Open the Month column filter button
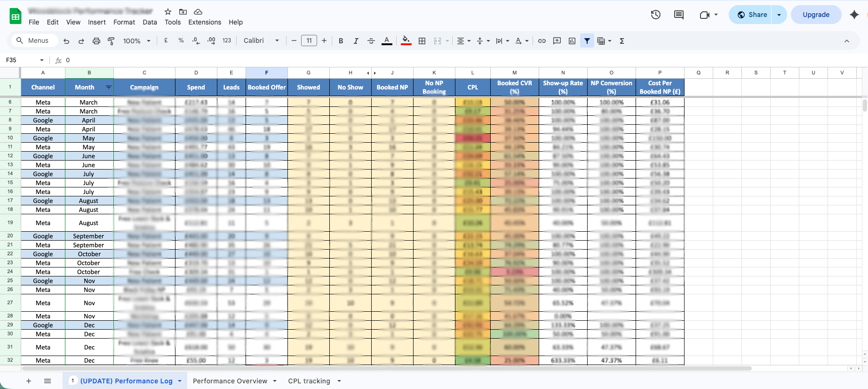 click(x=109, y=87)
